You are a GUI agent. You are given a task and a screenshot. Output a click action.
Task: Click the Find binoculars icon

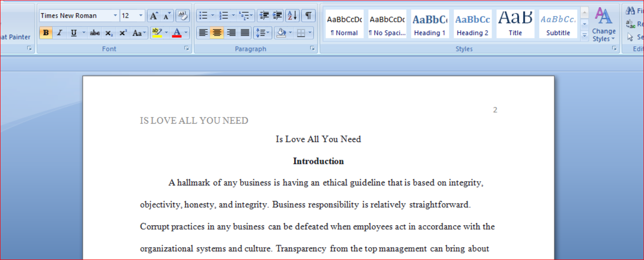(x=630, y=10)
